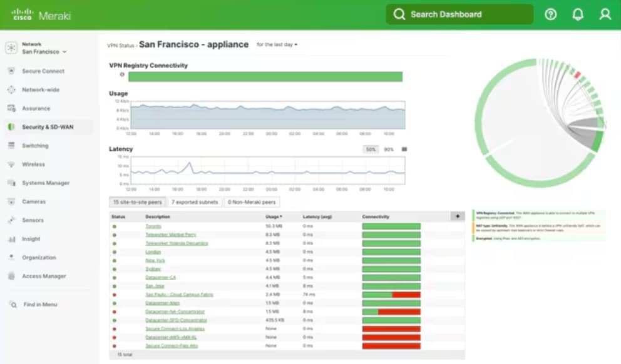
Task: Open the Network-wide sidebar section
Action: coord(41,90)
